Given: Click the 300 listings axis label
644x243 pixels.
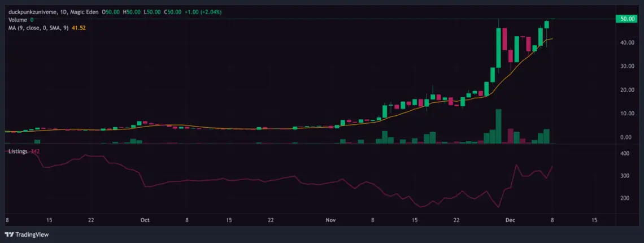Looking at the screenshot, I should [x=625, y=176].
